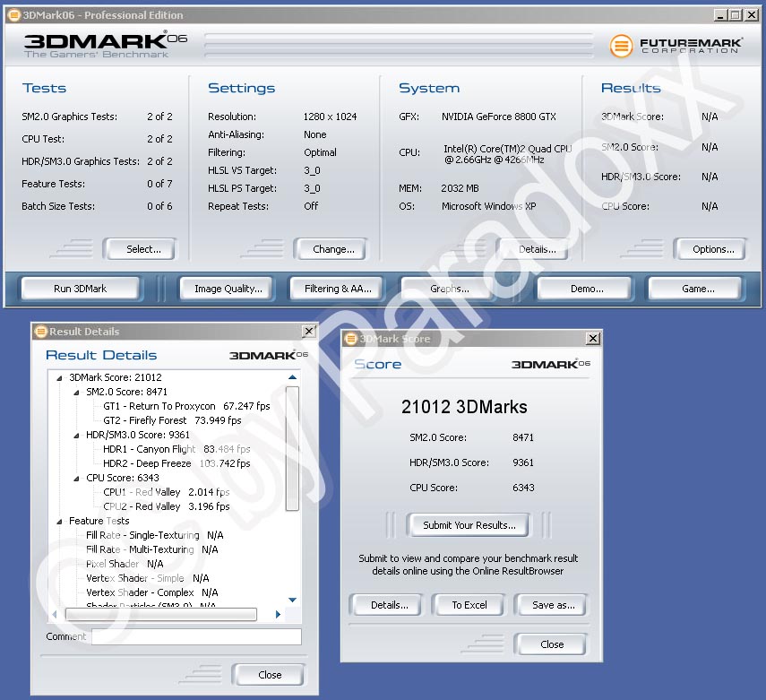Collapse the 3DMark Score: 21012 tree node
This screenshot has width=766, height=700.
pyautogui.click(x=60, y=378)
